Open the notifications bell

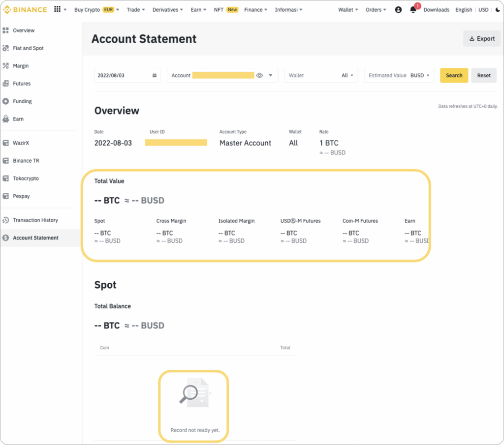pyautogui.click(x=413, y=10)
